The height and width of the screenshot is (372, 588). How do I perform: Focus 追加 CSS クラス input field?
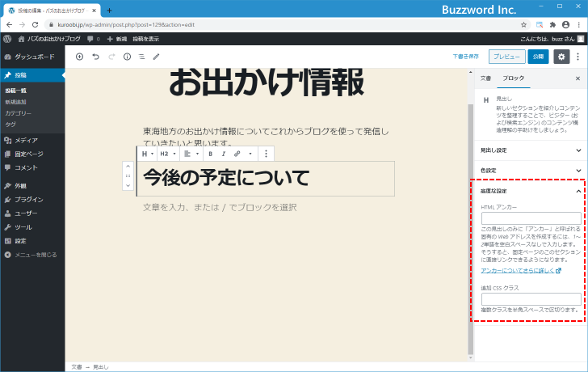(531, 298)
